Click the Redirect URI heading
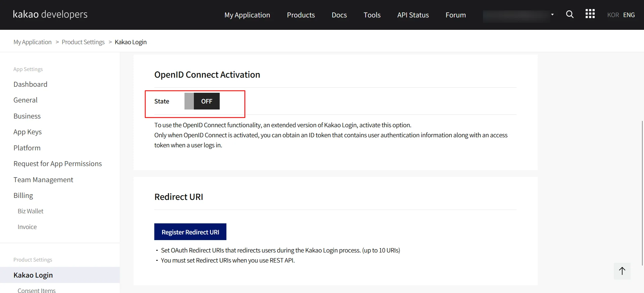Viewport: 644px width, 293px height. click(x=178, y=197)
